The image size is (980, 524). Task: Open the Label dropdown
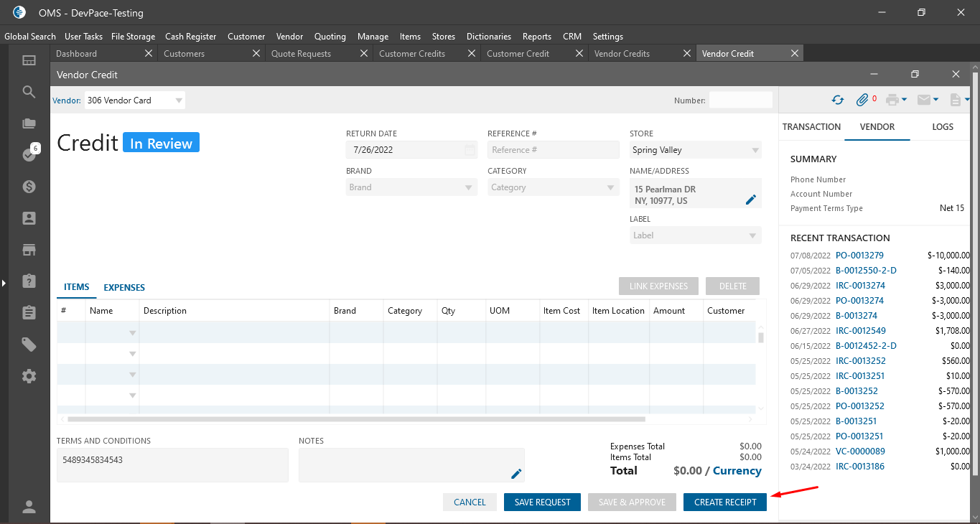click(752, 235)
